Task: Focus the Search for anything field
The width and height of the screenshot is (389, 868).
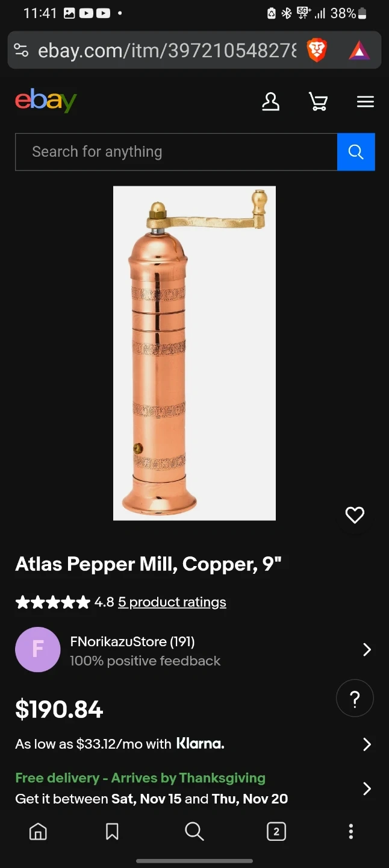Action: coord(176,152)
